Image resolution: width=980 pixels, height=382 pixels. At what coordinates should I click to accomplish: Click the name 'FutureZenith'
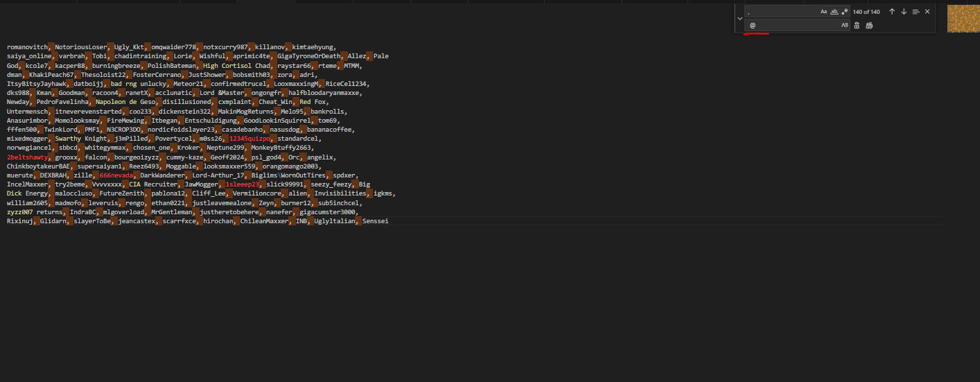point(122,194)
